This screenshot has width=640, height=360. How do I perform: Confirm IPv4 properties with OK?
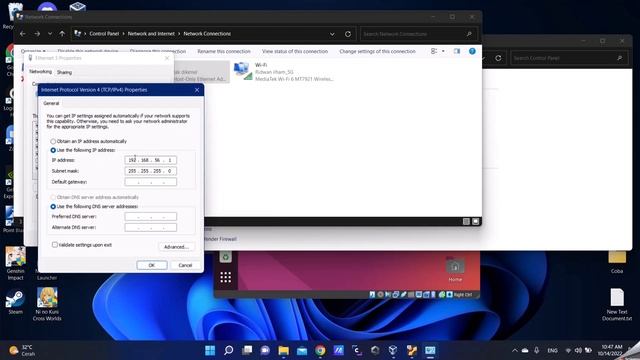pyautogui.click(x=152, y=265)
